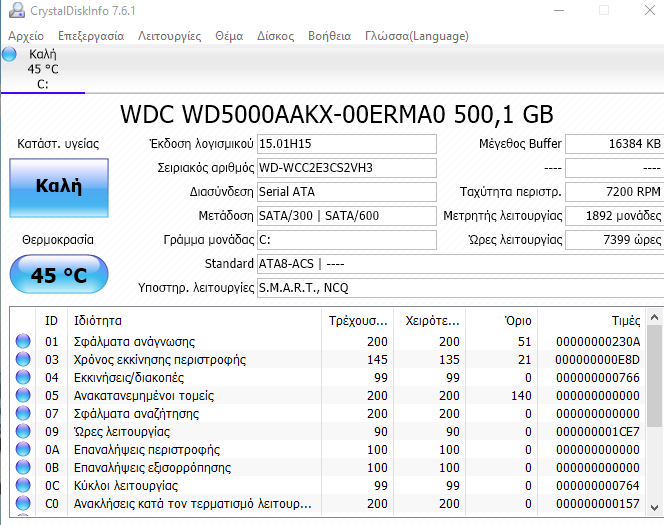
Task: Click current value 145 for row 03
Action: point(377,359)
